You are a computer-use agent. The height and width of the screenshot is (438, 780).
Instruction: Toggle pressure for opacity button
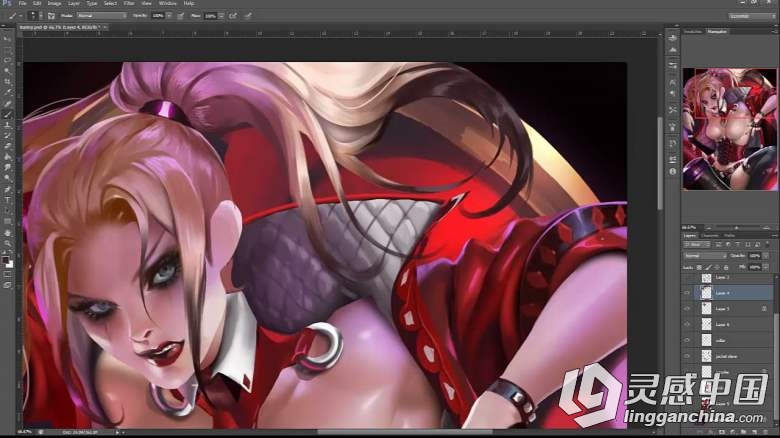pos(181,16)
